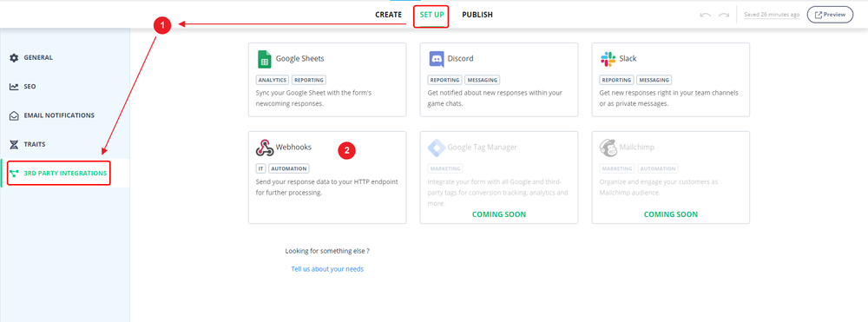868x322 pixels.
Task: Click the Mailchimp monkey logo icon
Action: click(608, 148)
